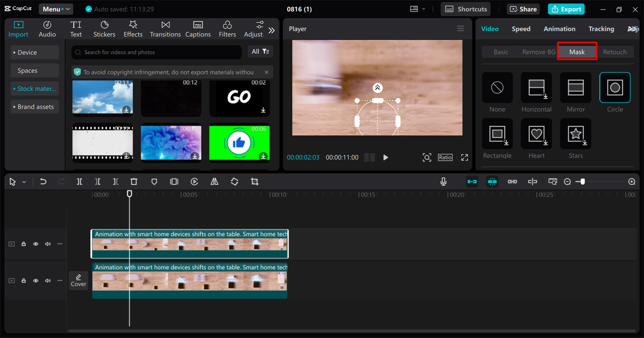Open the Effects tab

pos(133,29)
